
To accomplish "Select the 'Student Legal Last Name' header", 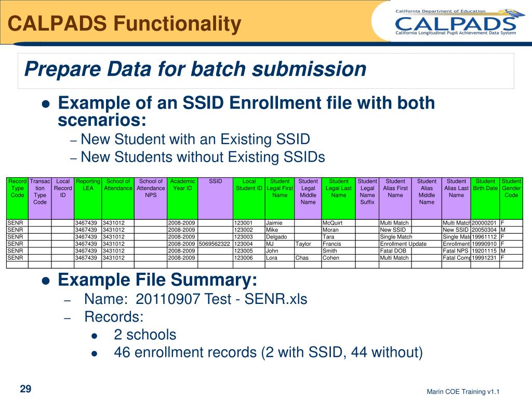I will coord(339,198).
